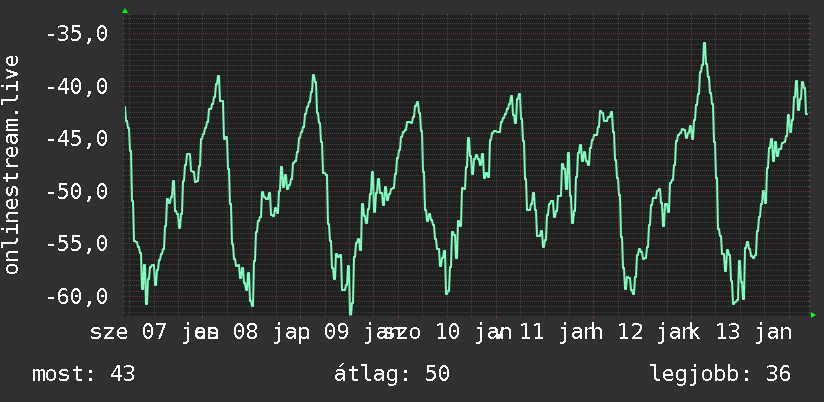The height and width of the screenshot is (402, 824).
Task: Click the green arrow atop the y-axis
Action: coord(125,11)
